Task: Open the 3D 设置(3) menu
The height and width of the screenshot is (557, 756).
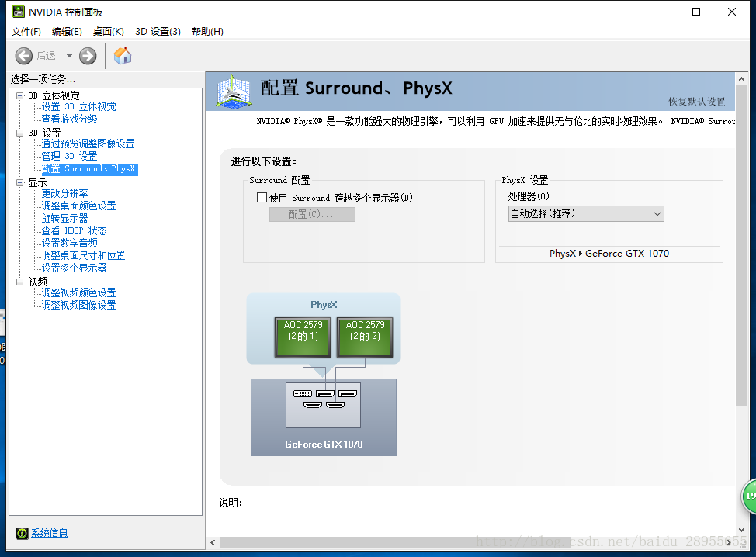Action: click(x=158, y=32)
